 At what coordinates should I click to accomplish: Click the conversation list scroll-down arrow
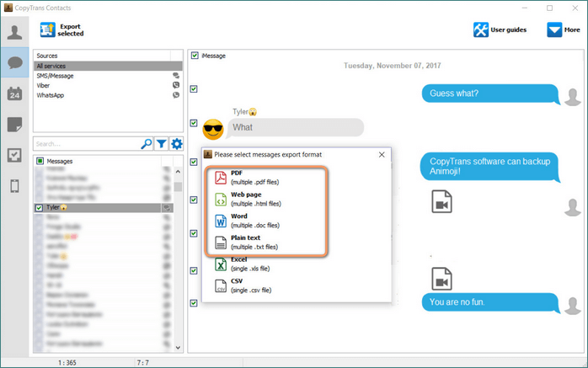coord(178,348)
